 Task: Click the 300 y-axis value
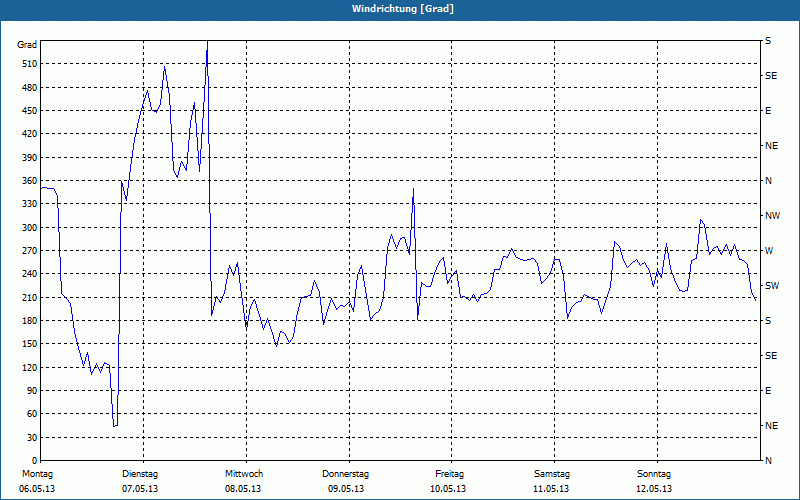pos(30,227)
